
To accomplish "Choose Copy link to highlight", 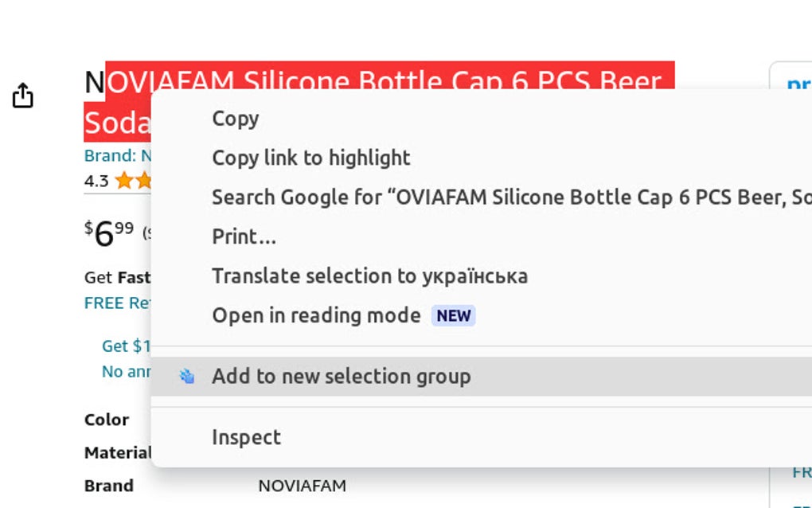I will pos(310,157).
